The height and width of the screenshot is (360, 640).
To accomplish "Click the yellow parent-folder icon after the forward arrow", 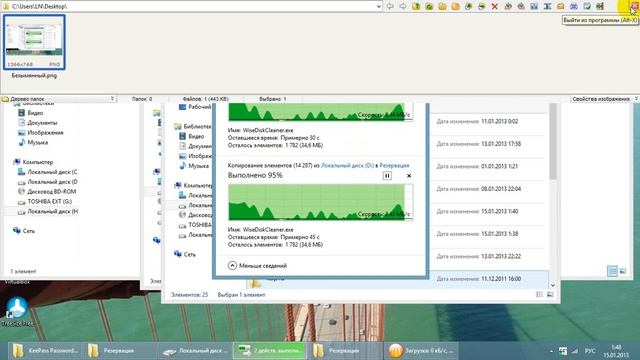I will click(416, 6).
